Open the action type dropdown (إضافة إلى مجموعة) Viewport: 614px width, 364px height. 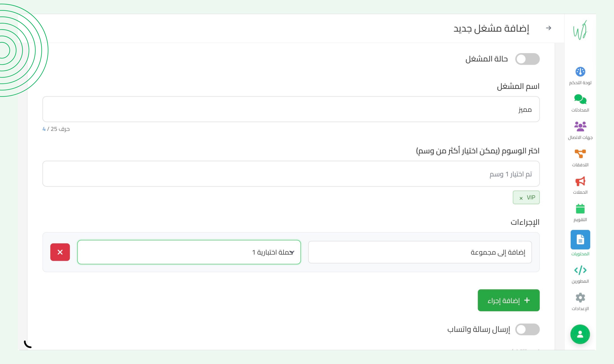[x=420, y=252]
